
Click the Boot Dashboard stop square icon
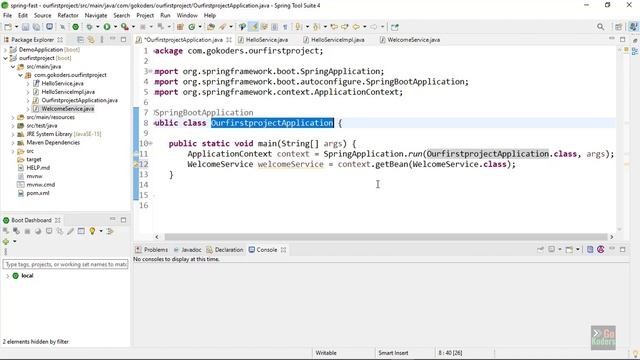click(27, 231)
